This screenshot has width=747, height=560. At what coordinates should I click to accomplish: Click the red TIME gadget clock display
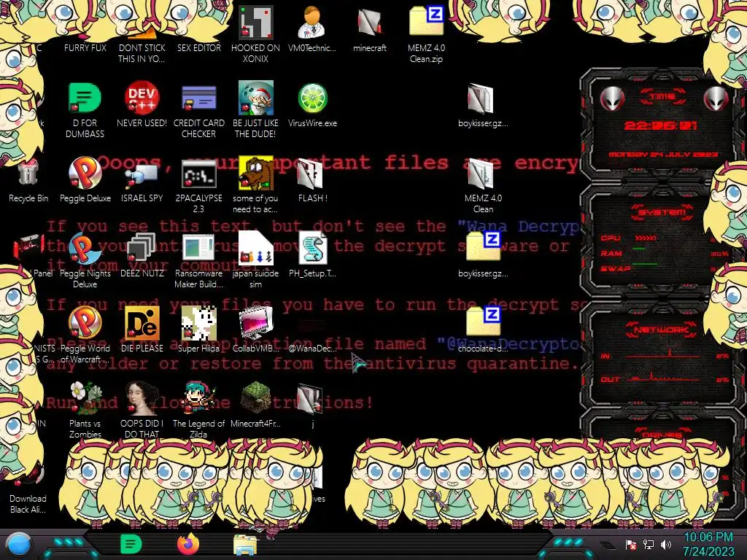[661, 125]
